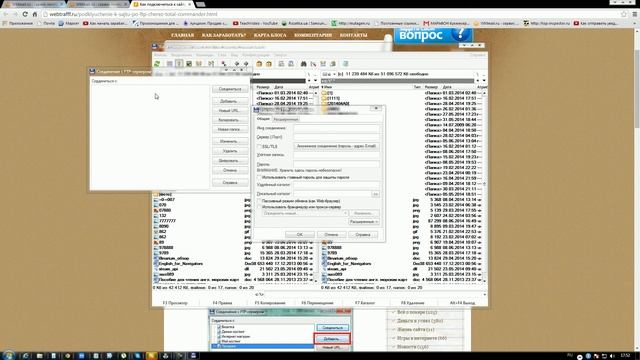
Task: Enable the SSL/TLS checkbox
Action: tap(259, 146)
